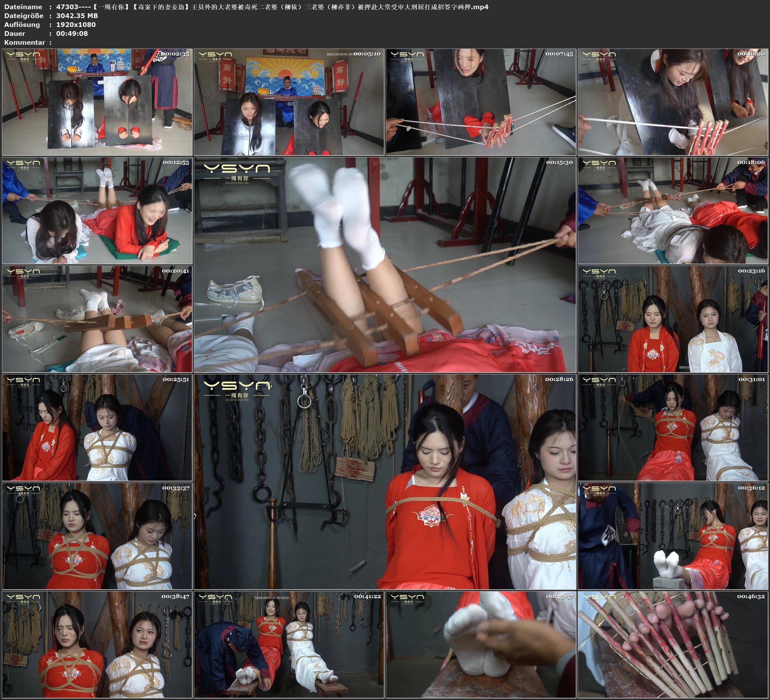Image resolution: width=770 pixels, height=700 pixels.
Task: Click the Dateiname label in the header
Action: (x=23, y=7)
